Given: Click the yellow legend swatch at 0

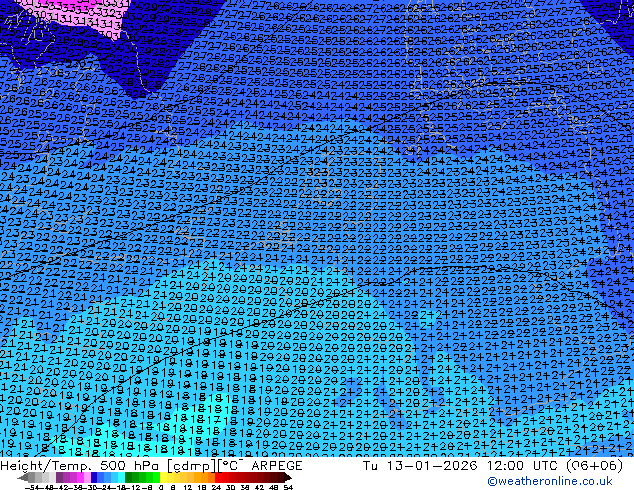Looking at the screenshot, I should click(163, 477).
